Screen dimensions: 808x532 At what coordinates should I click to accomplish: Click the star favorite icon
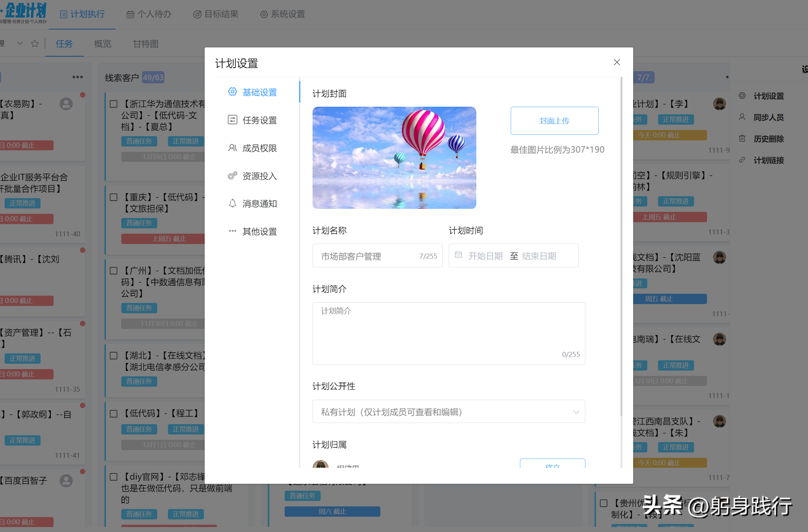35,44
